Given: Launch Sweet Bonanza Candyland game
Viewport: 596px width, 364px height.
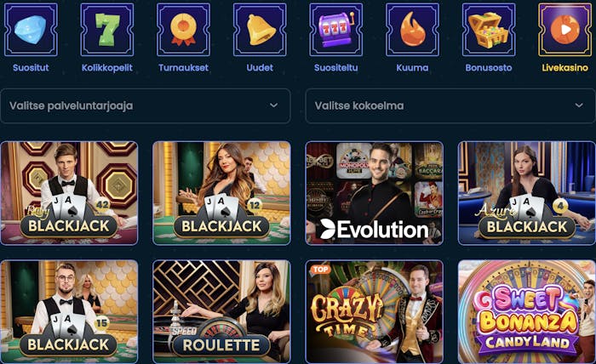Looking at the screenshot, I should click(x=527, y=312).
